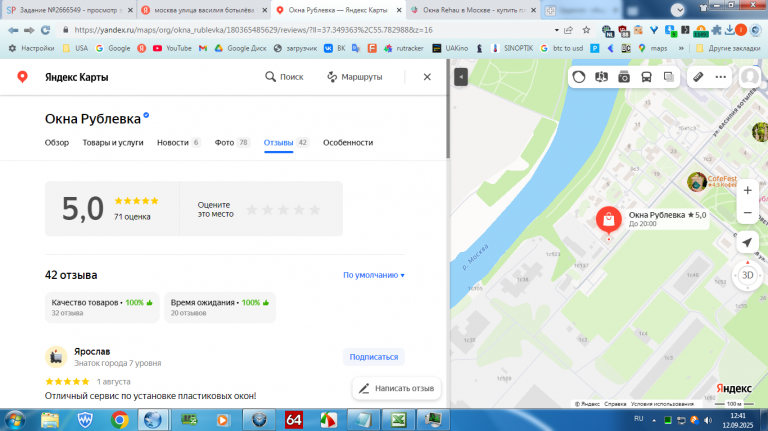Image resolution: width=768 pixels, height=431 pixels.
Task: Rate this place with the first star
Action: [x=252, y=210]
